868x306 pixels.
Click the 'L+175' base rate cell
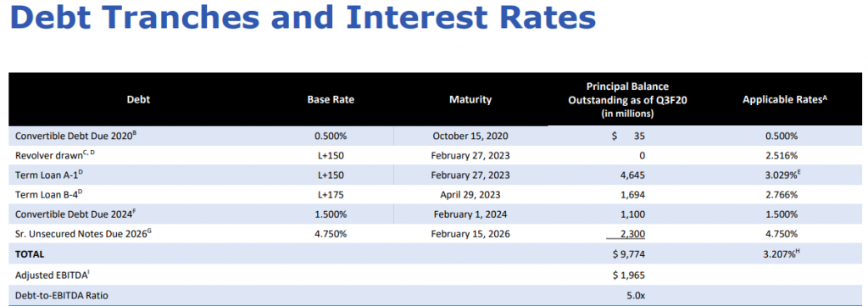point(331,195)
